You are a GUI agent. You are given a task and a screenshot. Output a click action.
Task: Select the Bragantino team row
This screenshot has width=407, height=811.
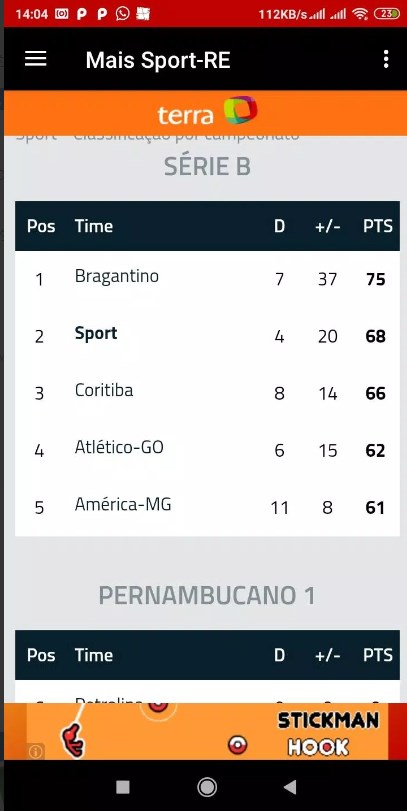pyautogui.click(x=207, y=279)
